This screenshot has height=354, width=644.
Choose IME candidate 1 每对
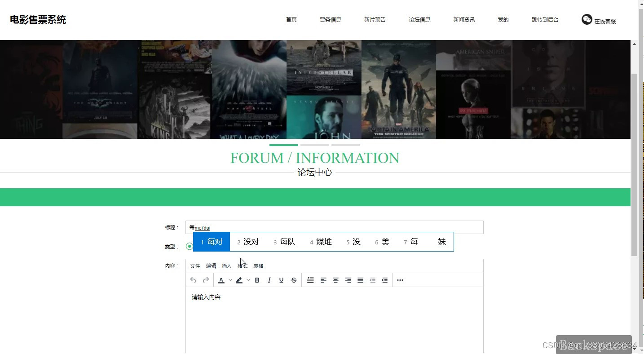(212, 242)
